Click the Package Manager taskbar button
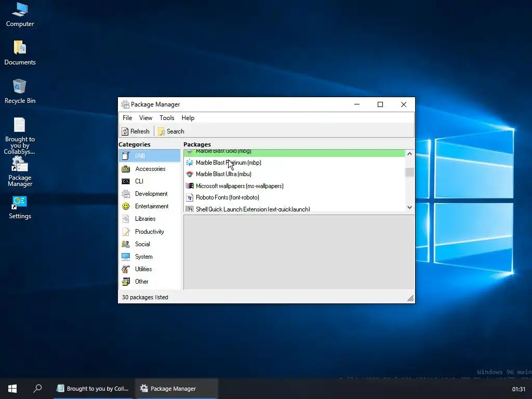This screenshot has height=399, width=532. pyautogui.click(x=177, y=389)
